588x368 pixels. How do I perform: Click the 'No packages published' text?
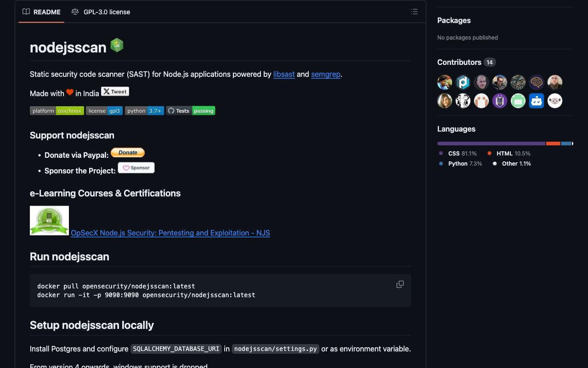468,38
